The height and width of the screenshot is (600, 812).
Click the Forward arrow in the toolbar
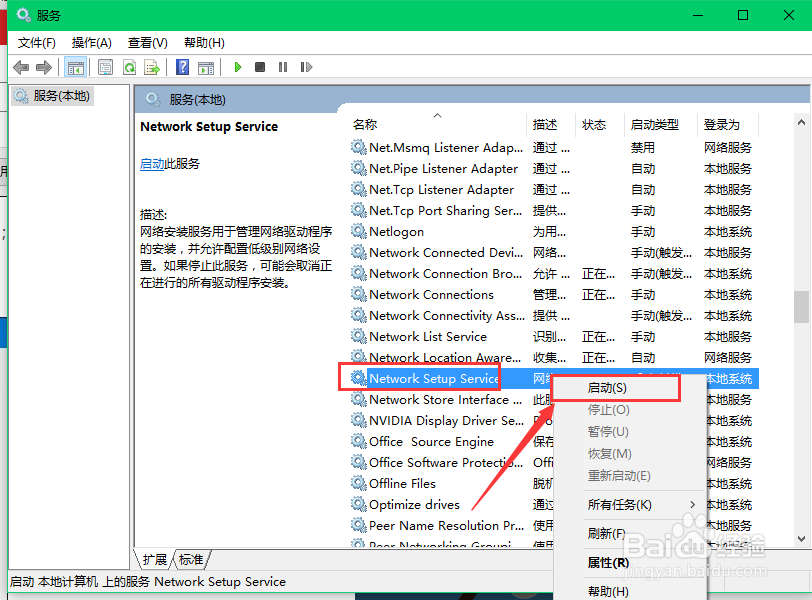(x=44, y=67)
